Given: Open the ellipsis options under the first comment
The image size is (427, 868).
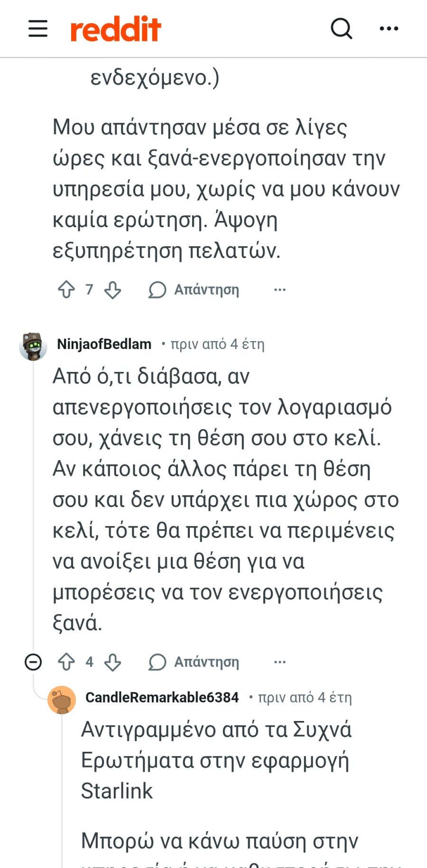Looking at the screenshot, I should [x=280, y=289].
